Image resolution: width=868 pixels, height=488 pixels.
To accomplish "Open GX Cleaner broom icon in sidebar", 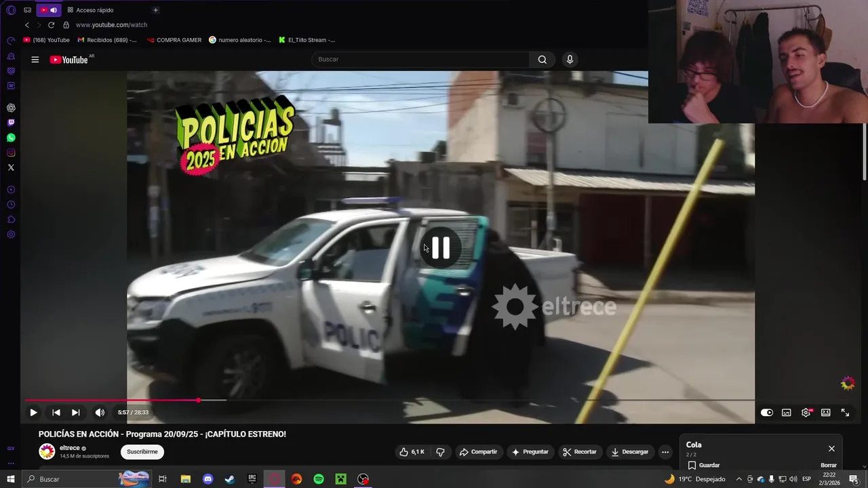I will 11,56.
